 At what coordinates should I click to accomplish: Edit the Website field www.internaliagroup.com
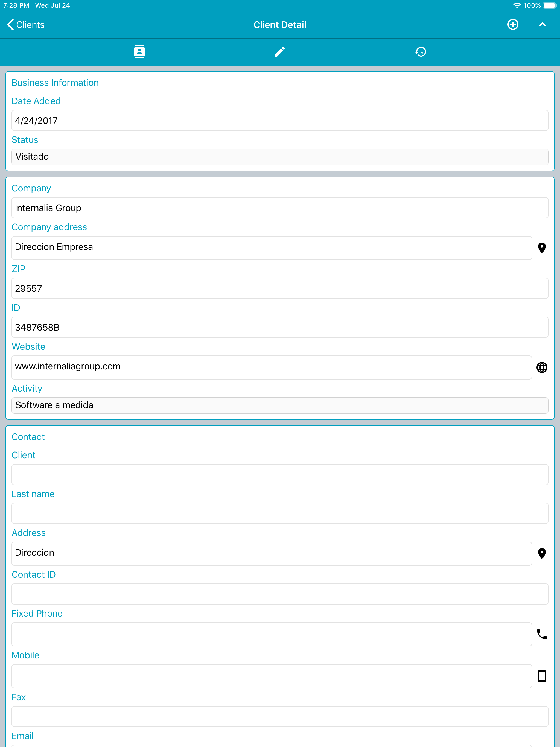tap(272, 367)
